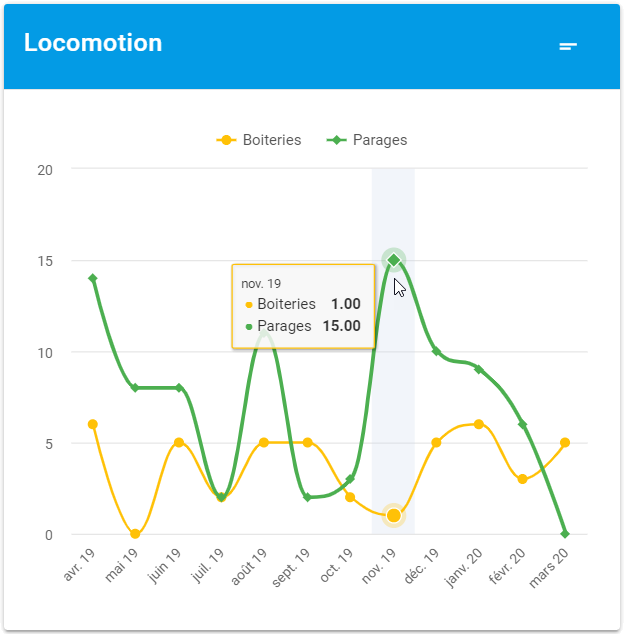Click the déc. 19 axis label
Screen dimensions: 624x634
[421, 566]
